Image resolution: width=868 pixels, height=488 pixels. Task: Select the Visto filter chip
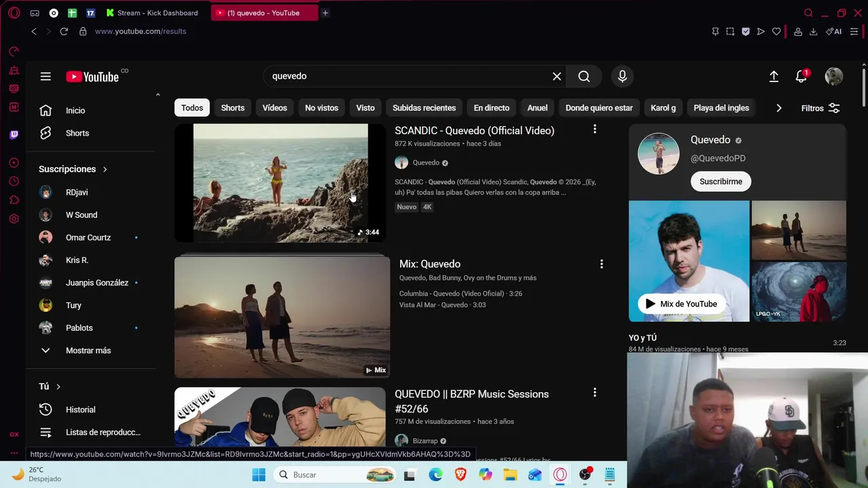tap(366, 108)
